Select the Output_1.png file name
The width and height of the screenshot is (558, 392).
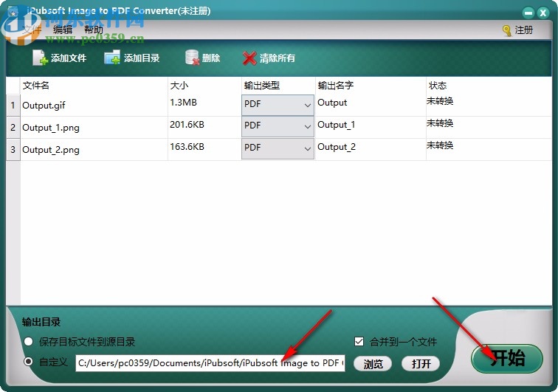(x=51, y=128)
